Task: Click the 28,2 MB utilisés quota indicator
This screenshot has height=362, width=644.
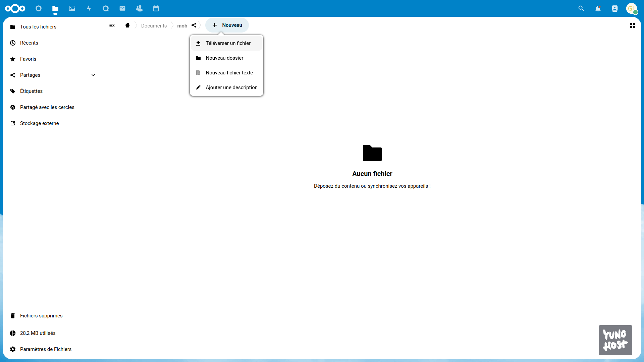Action: click(x=38, y=333)
